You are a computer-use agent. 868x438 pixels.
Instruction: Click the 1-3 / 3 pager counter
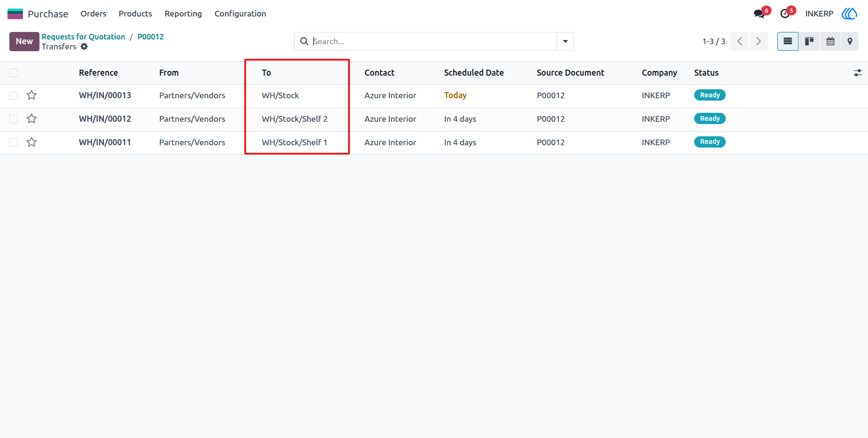point(713,41)
